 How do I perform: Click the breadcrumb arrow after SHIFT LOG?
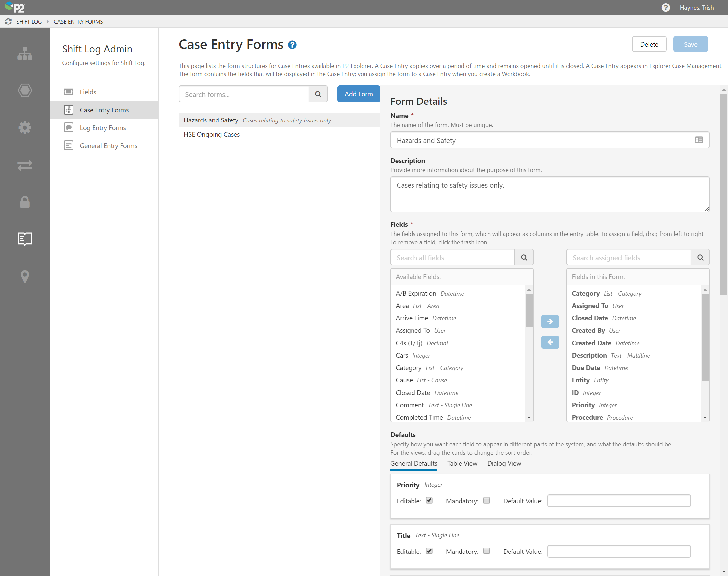coord(48,22)
